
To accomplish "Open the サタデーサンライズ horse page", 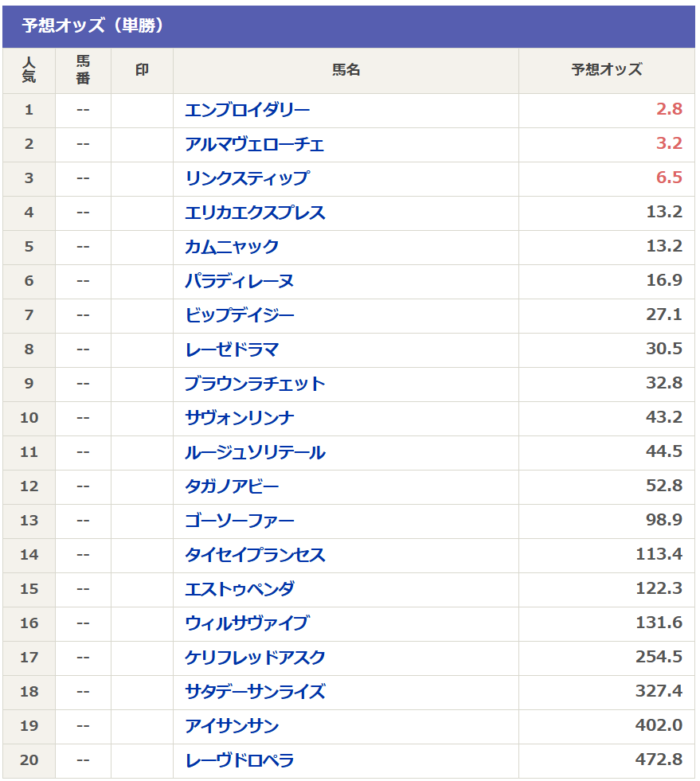I will (x=255, y=692).
